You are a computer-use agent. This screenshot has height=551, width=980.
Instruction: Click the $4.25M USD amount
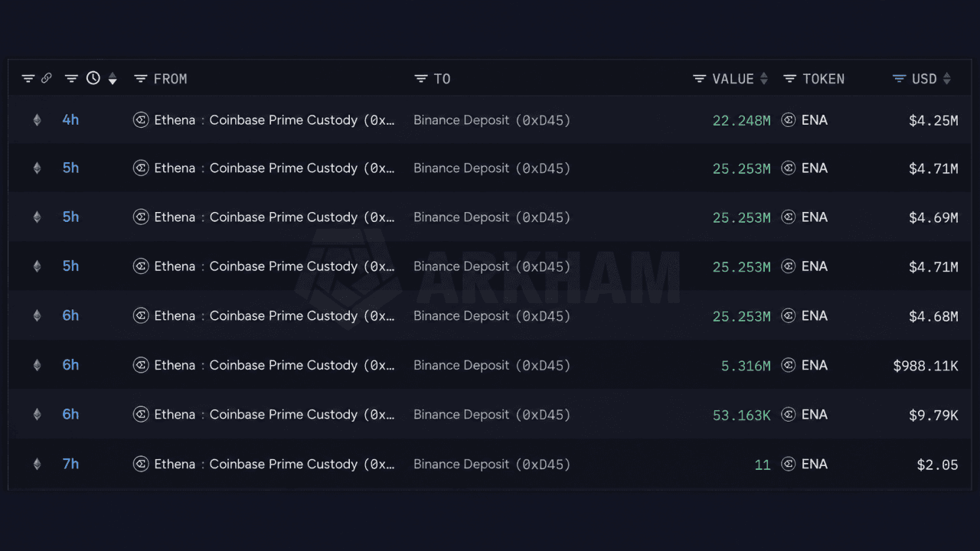tap(933, 120)
